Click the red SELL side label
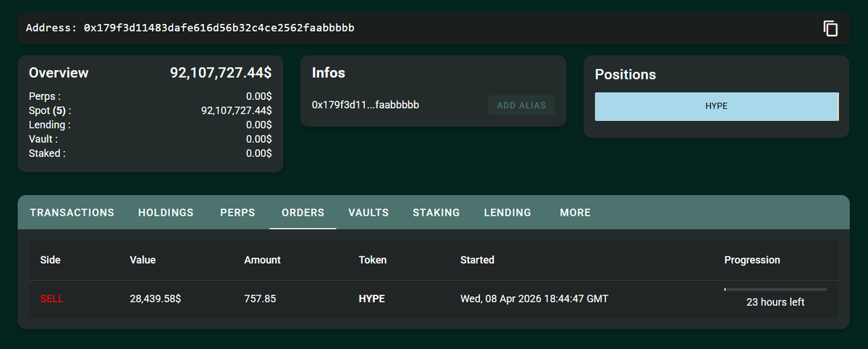 click(52, 298)
